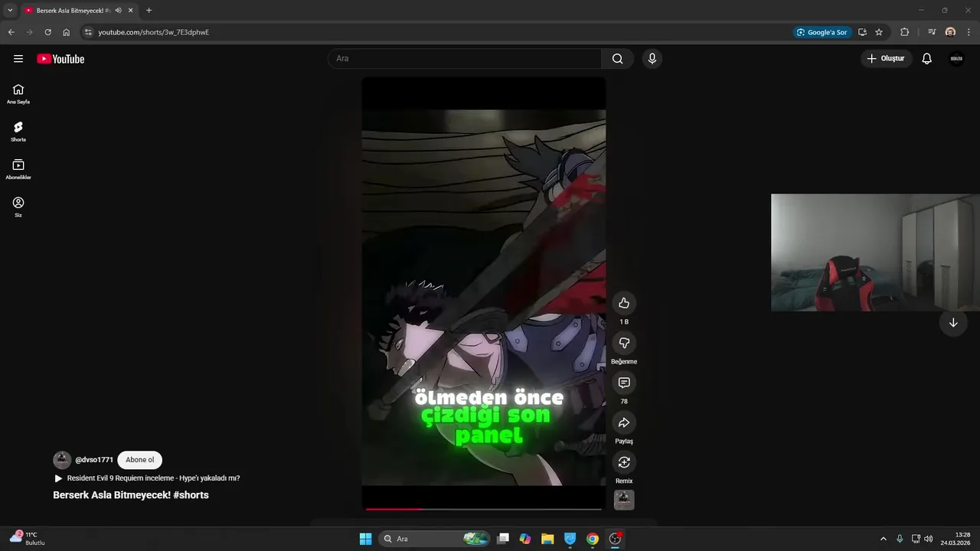Image resolution: width=980 pixels, height=551 pixels.
Task: Open File Explorer from taskbar
Action: click(x=547, y=539)
